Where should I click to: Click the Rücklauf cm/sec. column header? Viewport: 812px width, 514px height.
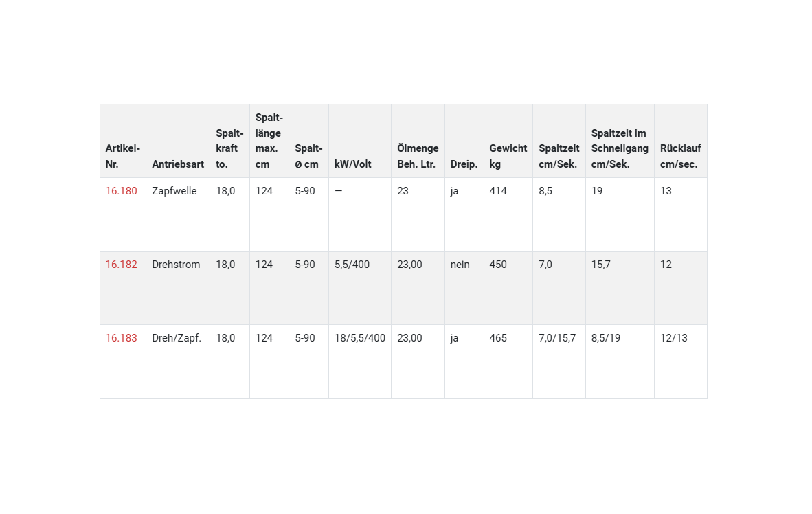[680, 156]
